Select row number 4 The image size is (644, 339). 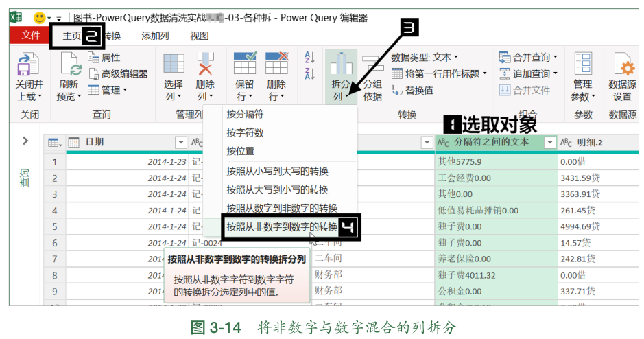55,211
